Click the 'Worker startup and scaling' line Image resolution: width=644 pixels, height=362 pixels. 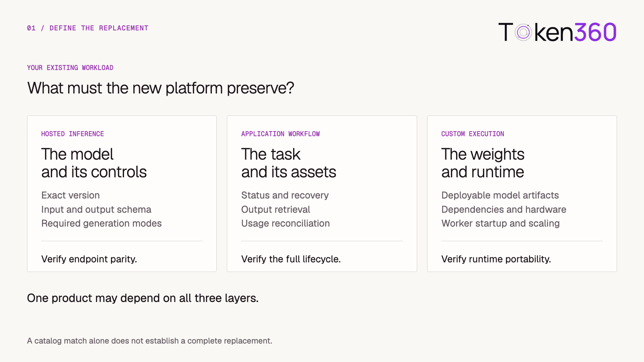pyautogui.click(x=500, y=224)
